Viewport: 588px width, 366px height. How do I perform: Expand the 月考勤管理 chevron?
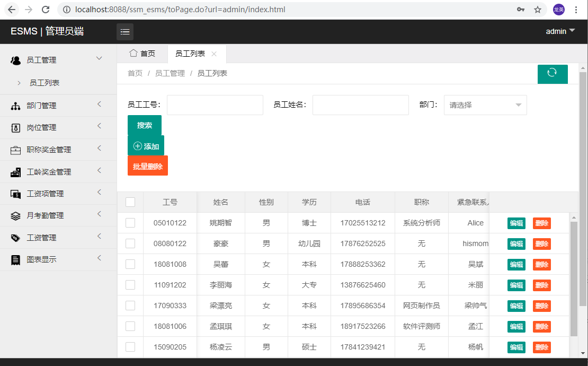[x=99, y=214]
